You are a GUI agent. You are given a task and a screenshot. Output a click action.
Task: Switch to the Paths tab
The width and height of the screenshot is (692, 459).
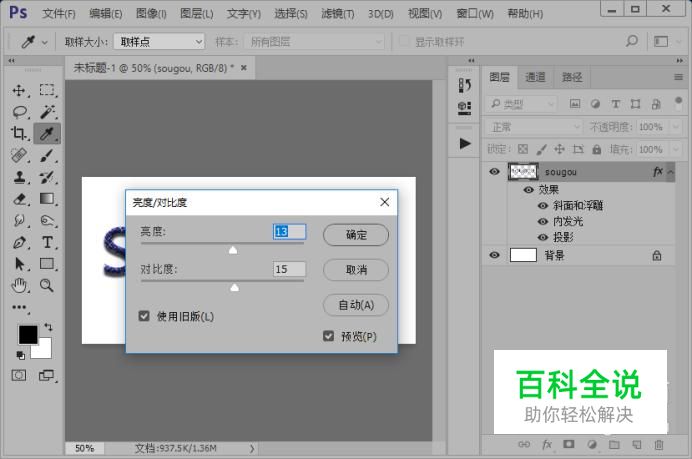pos(572,77)
